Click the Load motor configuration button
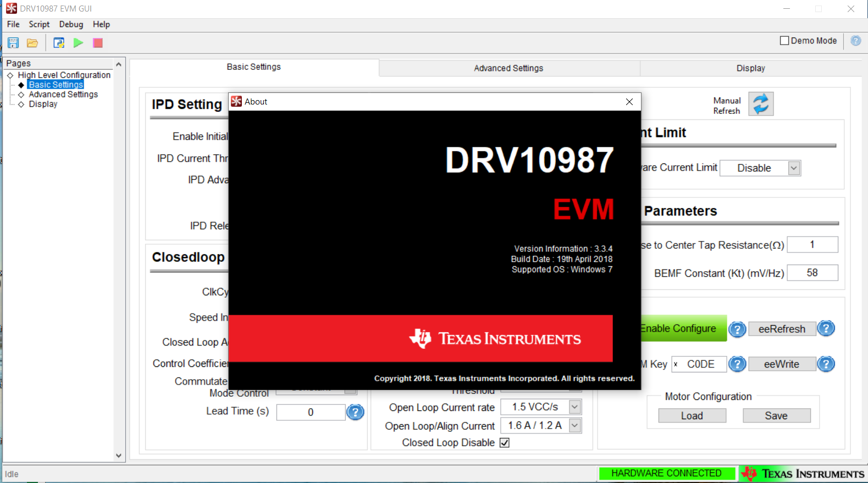 [692, 416]
